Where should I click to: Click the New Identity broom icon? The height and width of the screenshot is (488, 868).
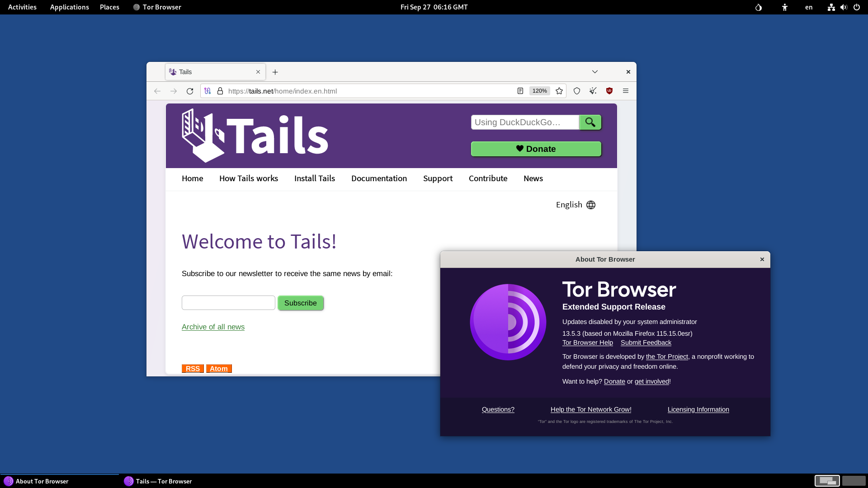click(x=593, y=91)
